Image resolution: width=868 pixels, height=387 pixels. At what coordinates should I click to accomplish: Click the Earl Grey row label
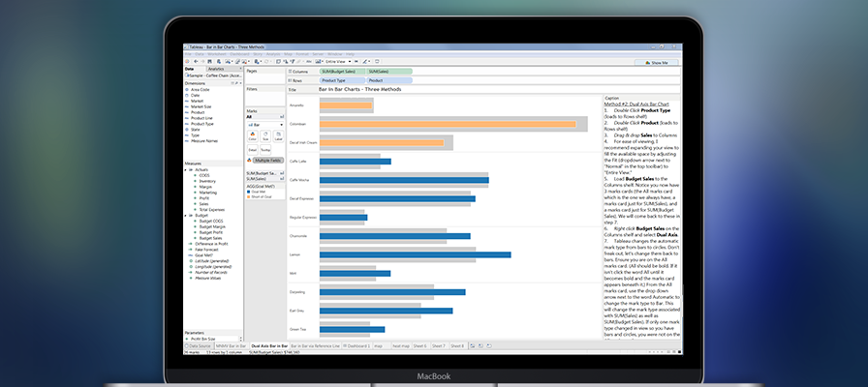pyautogui.click(x=296, y=311)
